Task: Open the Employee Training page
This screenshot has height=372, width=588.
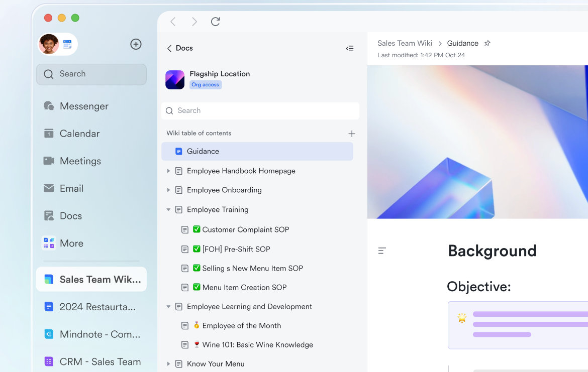Action: point(218,210)
